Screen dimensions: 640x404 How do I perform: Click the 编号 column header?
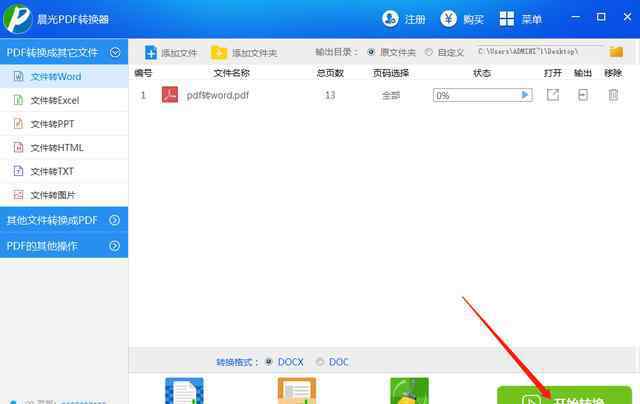[x=143, y=73]
